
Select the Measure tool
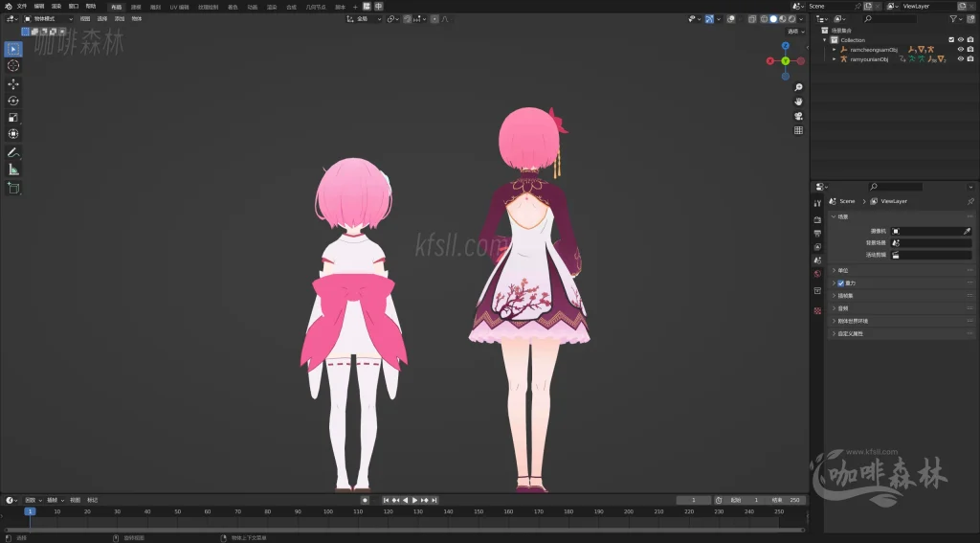pyautogui.click(x=13, y=170)
